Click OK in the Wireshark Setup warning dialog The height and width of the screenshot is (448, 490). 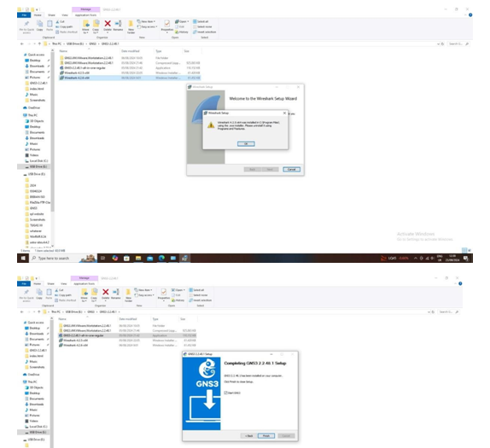tap(246, 143)
